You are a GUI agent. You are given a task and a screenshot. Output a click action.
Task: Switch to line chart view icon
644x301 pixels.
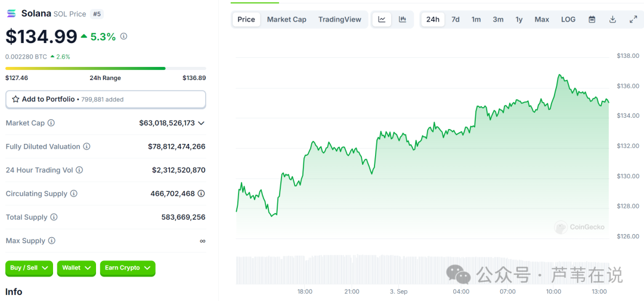(x=382, y=20)
